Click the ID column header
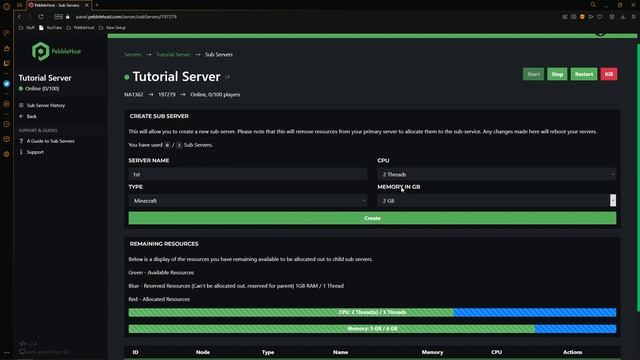The width and height of the screenshot is (640, 360). (x=136, y=352)
